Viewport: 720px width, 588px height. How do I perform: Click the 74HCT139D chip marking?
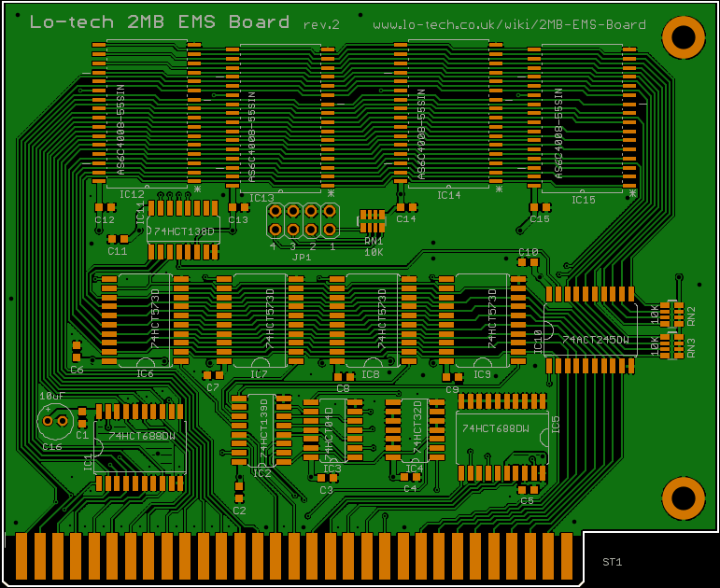click(x=263, y=428)
